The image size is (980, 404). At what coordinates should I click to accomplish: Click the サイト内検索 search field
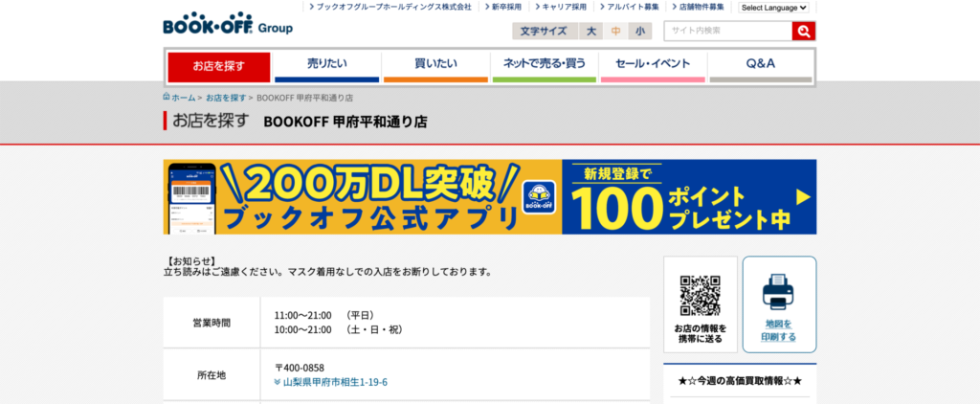coord(728,31)
